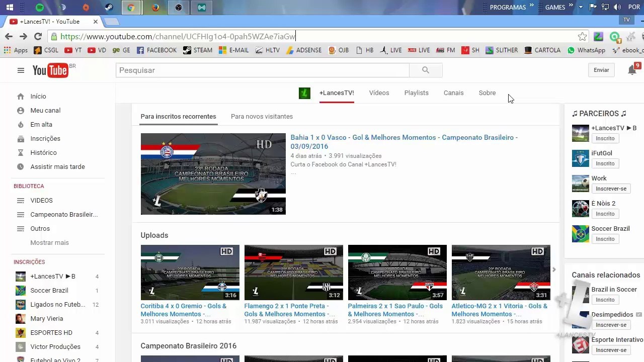644x362 pixels.
Task: Go forward in browser history
Action: point(23,36)
